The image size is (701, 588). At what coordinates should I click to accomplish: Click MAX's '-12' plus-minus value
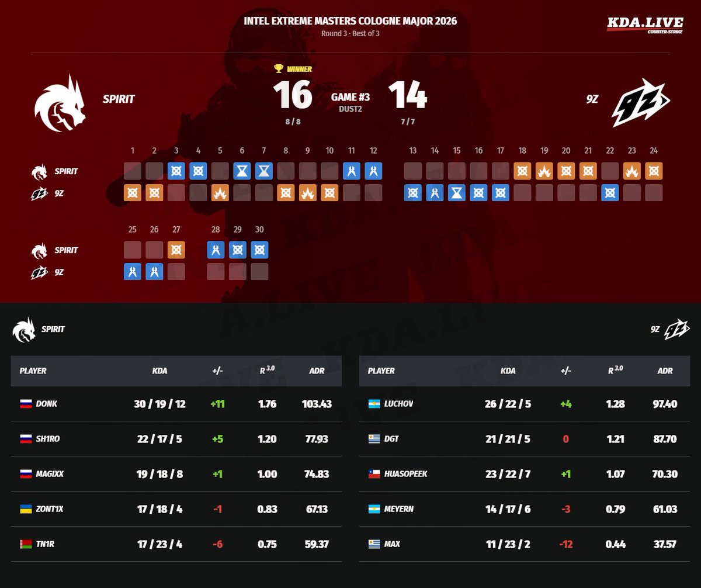click(565, 544)
